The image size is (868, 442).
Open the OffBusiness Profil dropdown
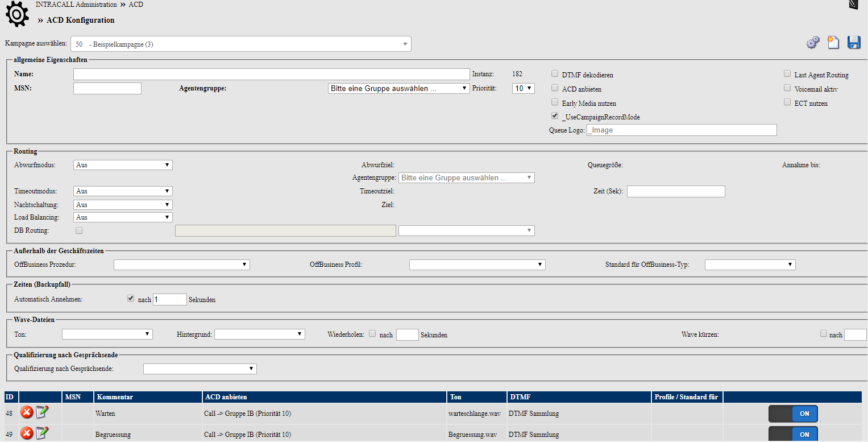(x=477, y=265)
